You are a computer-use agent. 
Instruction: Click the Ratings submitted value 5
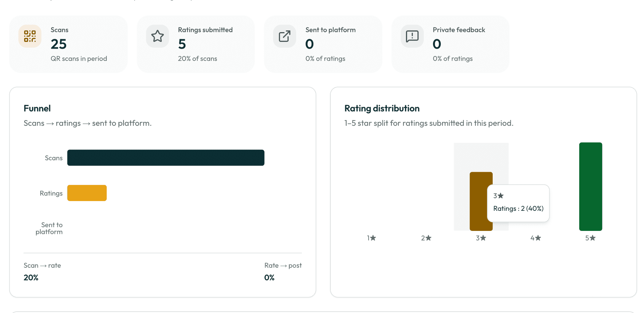pos(182,44)
